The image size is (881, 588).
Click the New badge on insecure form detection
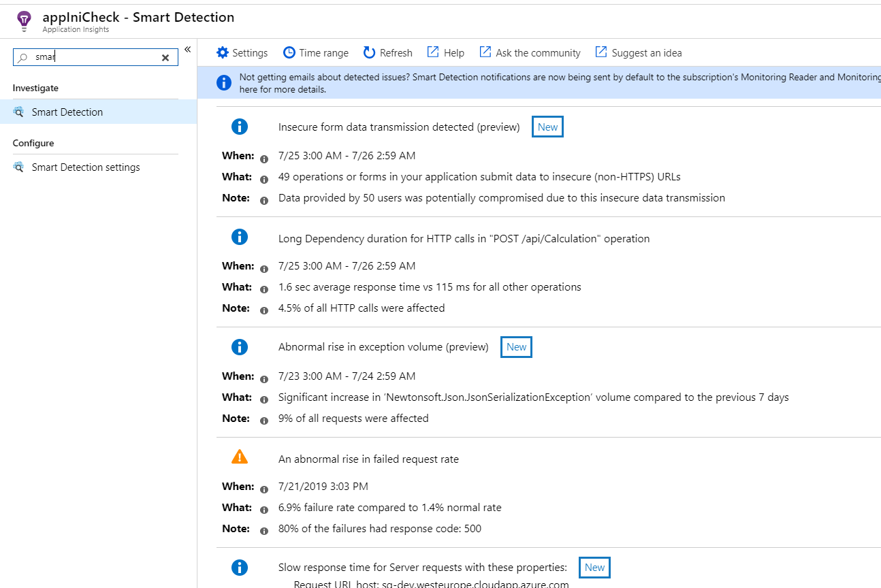[x=547, y=127]
